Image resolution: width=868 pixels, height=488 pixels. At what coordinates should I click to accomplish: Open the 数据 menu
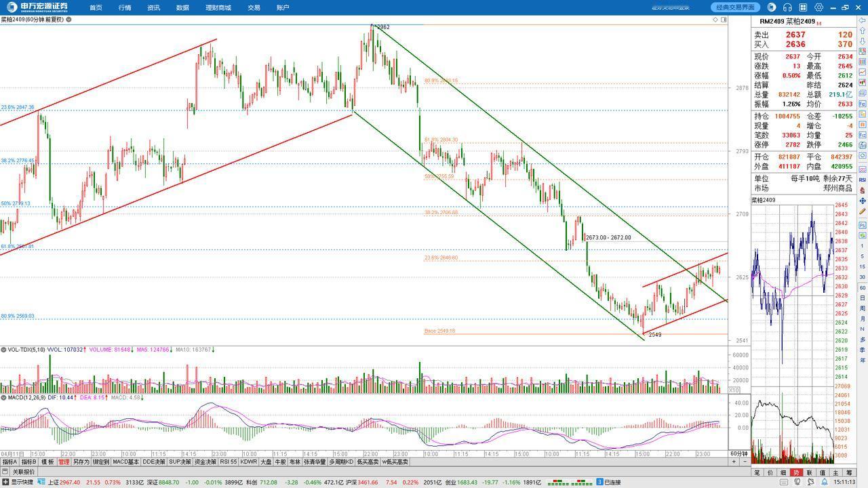182,7
